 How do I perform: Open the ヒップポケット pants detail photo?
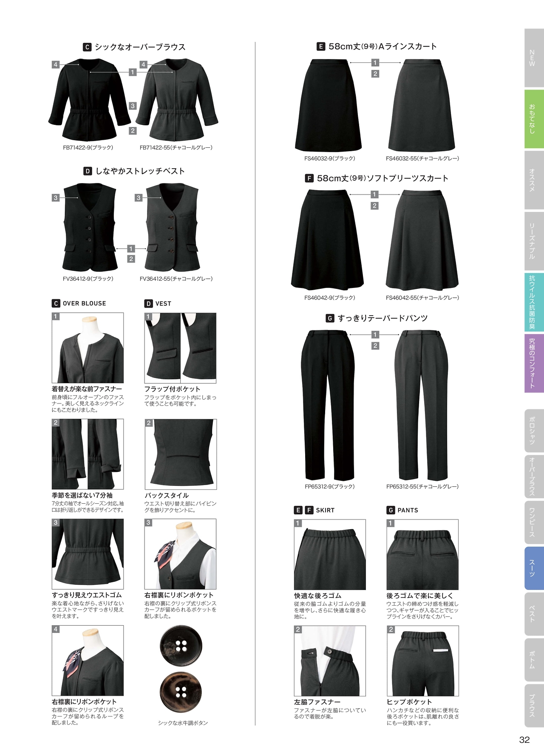(x=423, y=661)
